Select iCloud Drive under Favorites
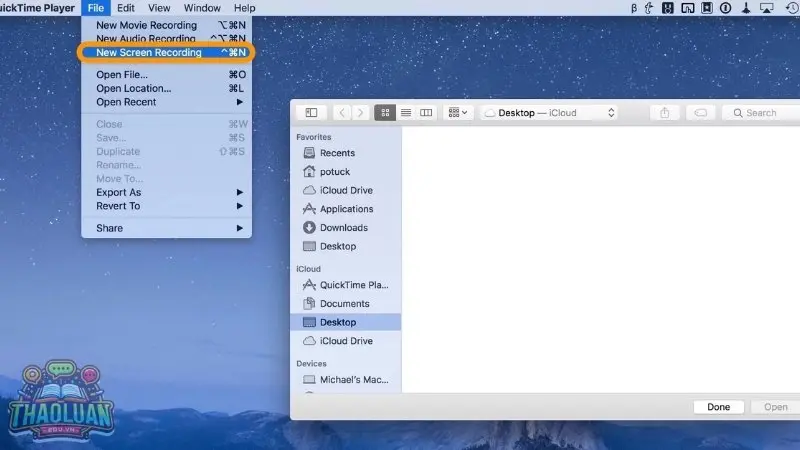This screenshot has height=450, width=800. (345, 190)
